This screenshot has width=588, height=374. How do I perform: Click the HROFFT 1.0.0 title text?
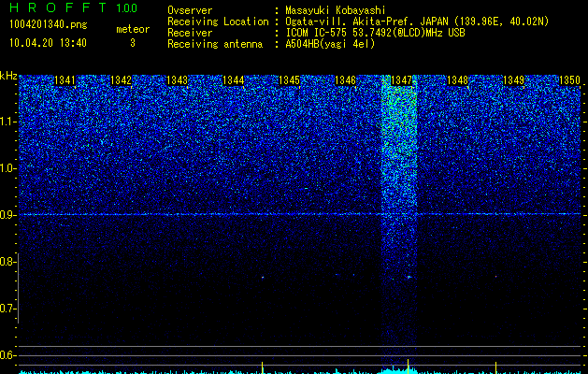(x=73, y=7)
